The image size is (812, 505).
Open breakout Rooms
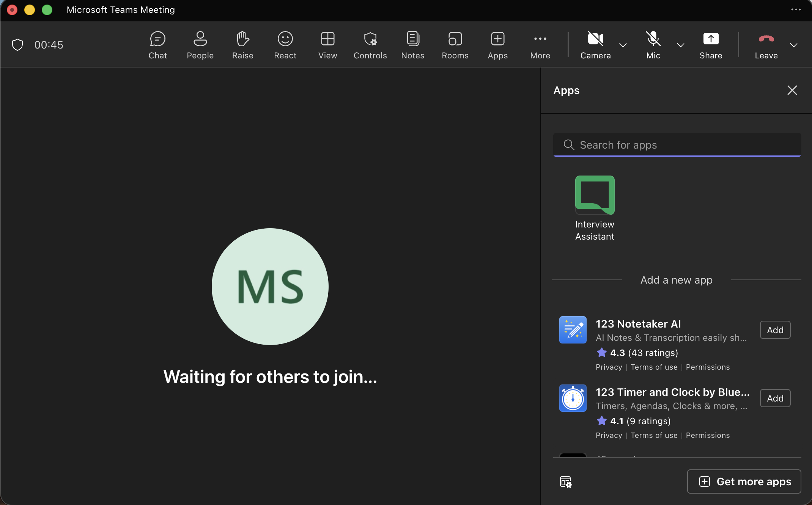455,44
